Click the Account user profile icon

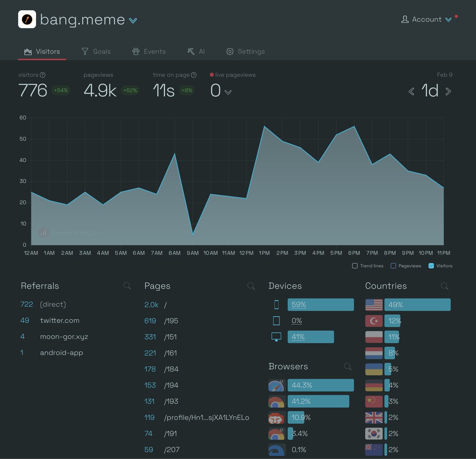(405, 19)
